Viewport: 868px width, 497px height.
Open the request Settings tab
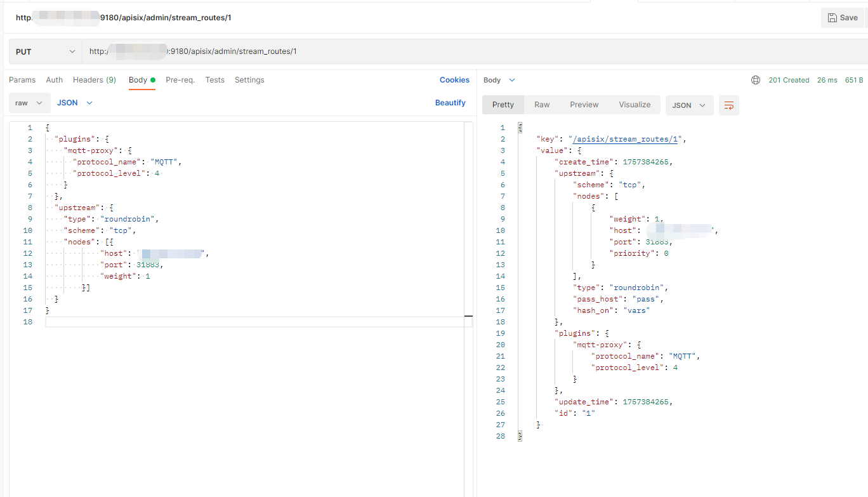pos(249,80)
